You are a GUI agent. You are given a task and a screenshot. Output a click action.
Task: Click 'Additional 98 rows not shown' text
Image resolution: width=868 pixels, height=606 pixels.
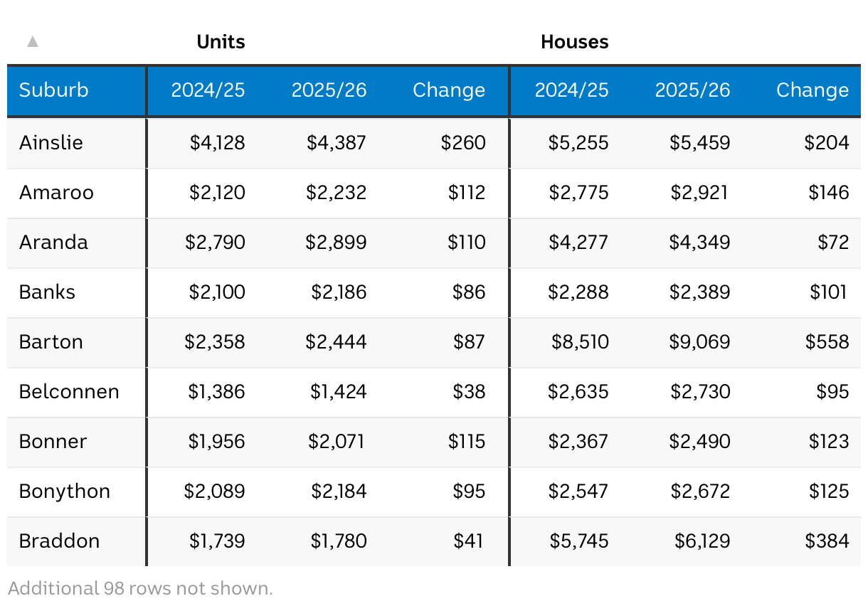[x=140, y=588]
